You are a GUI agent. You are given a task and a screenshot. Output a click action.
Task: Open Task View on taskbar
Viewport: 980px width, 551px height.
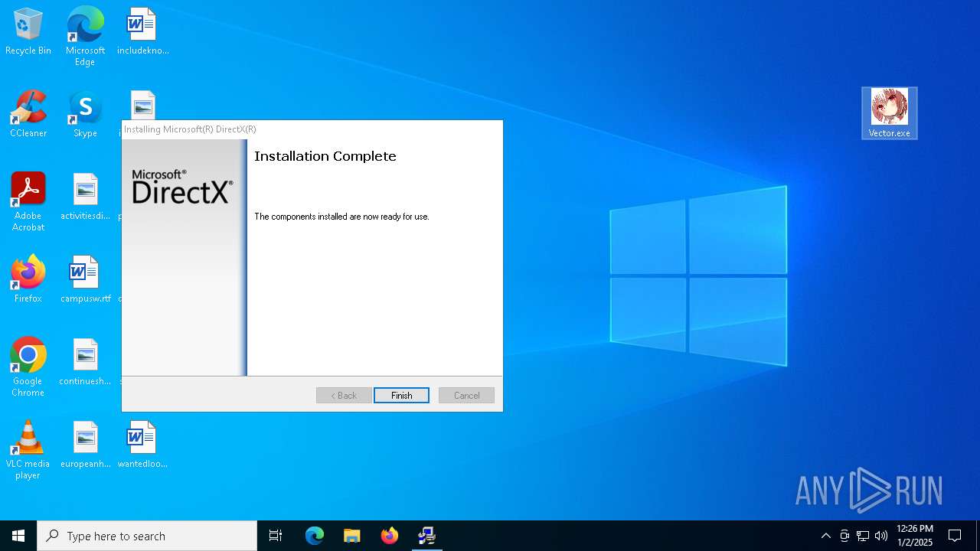276,536
